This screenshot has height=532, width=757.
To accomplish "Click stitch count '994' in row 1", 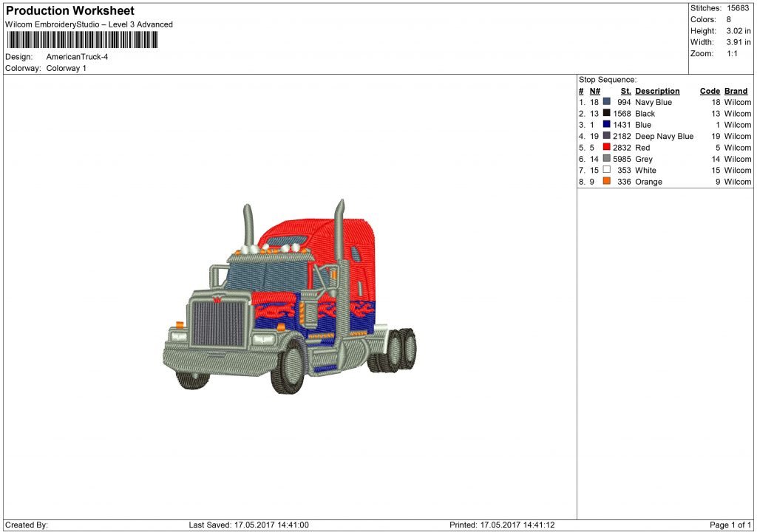I will pyautogui.click(x=624, y=103).
